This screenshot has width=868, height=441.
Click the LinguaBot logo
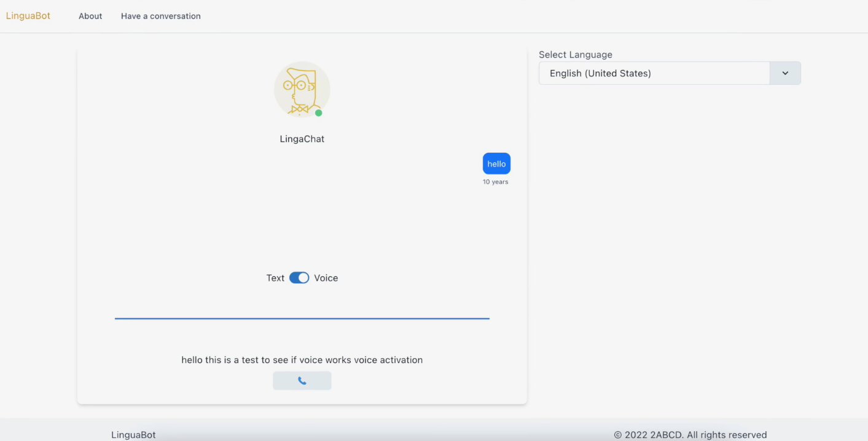click(28, 15)
